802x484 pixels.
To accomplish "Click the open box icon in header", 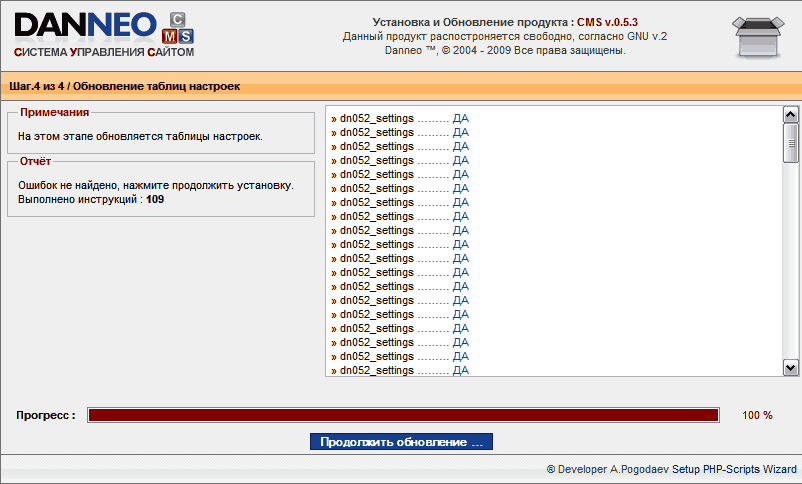I will pos(763,36).
